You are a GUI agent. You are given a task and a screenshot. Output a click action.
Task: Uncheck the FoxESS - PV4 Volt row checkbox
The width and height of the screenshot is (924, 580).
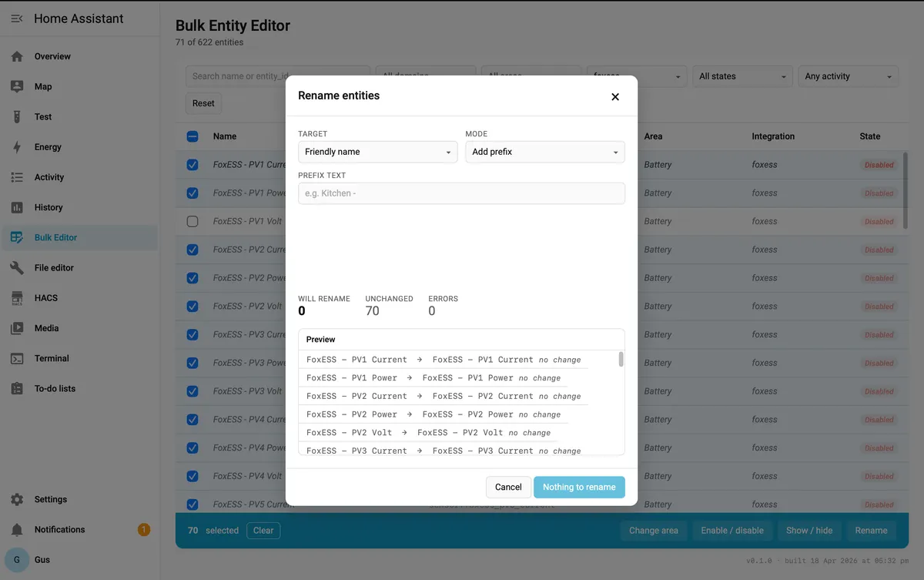192,476
